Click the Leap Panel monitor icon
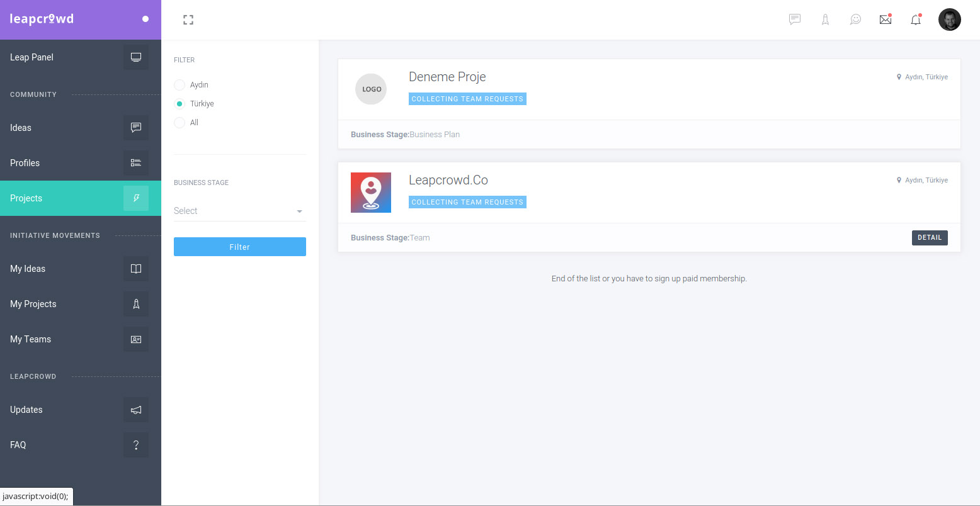980x506 pixels. (x=136, y=57)
